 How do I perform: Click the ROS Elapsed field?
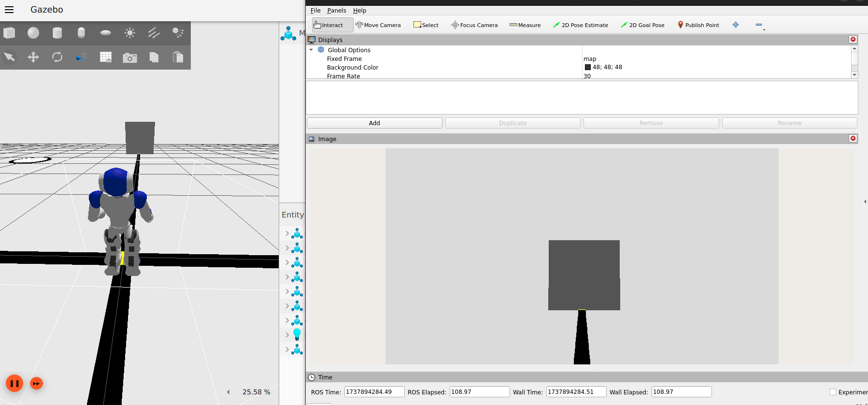click(480, 392)
